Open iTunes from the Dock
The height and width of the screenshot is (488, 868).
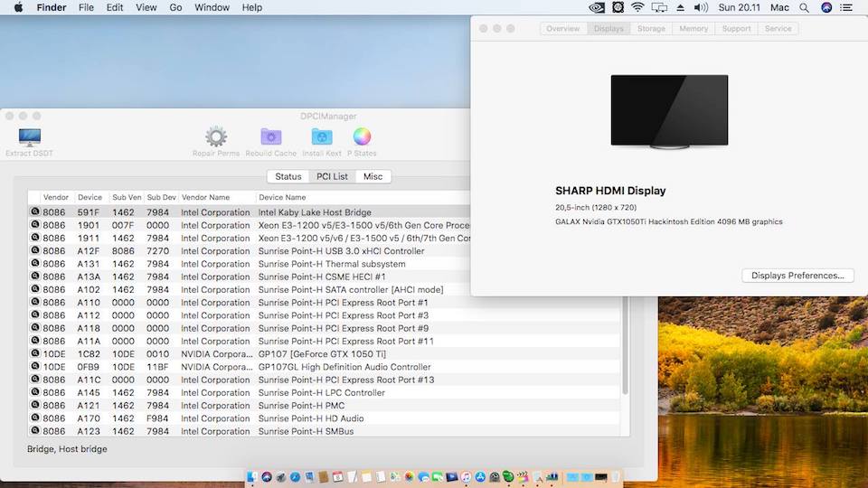click(x=467, y=476)
